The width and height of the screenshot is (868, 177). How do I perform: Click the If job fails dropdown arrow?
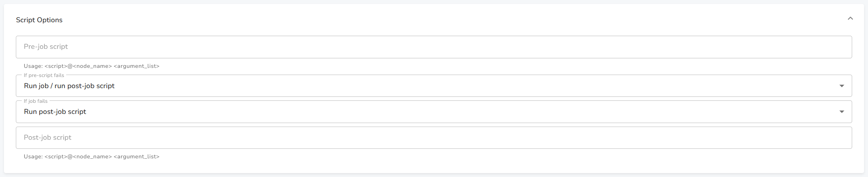(x=841, y=112)
